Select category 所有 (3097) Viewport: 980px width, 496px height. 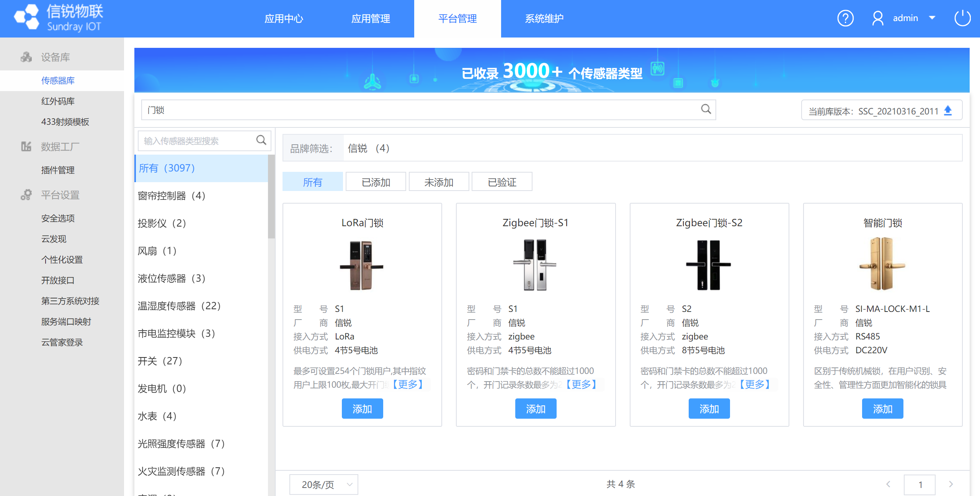pyautogui.click(x=201, y=168)
